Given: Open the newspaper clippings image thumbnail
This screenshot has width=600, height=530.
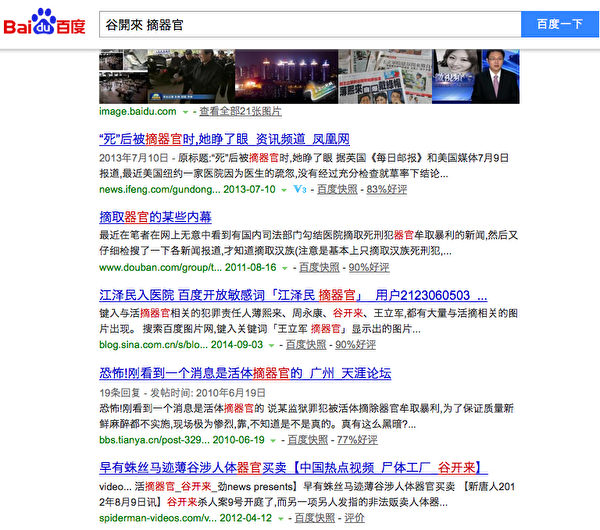Looking at the screenshot, I should coord(385,77).
